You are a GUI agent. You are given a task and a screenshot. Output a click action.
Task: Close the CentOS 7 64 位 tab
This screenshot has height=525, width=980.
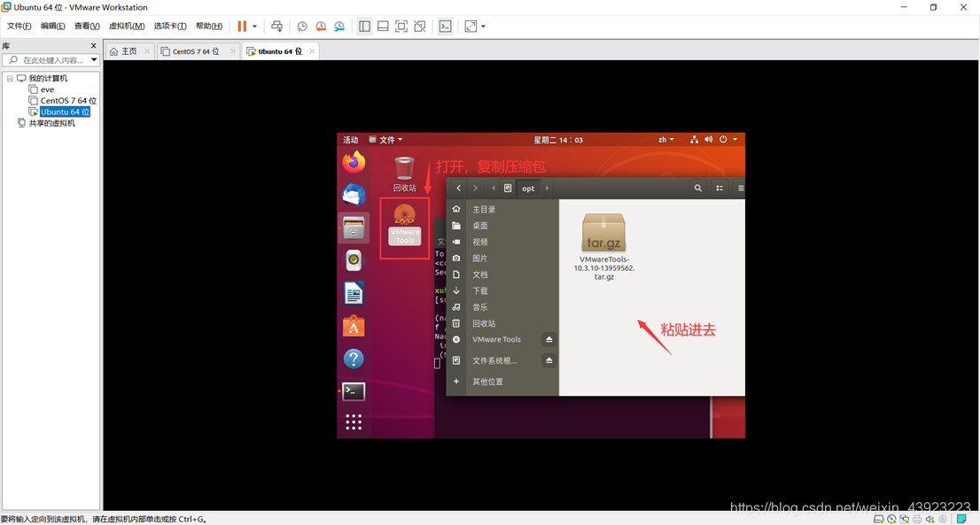(x=232, y=51)
